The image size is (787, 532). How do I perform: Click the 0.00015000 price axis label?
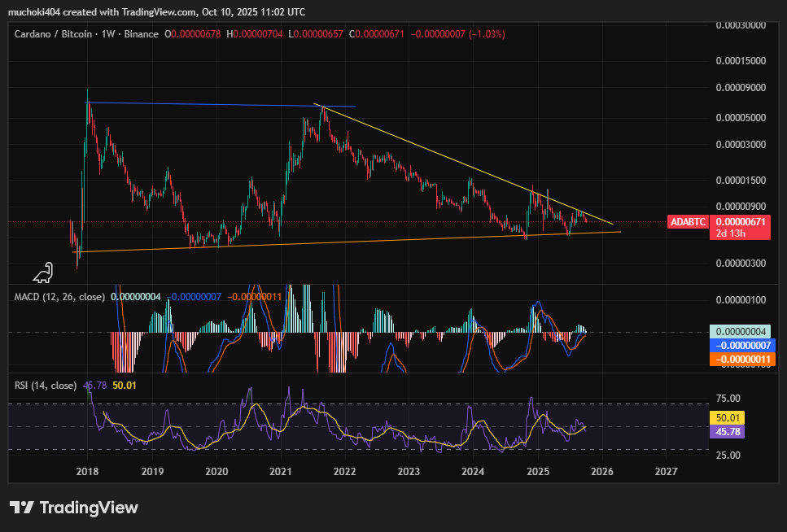(x=741, y=61)
